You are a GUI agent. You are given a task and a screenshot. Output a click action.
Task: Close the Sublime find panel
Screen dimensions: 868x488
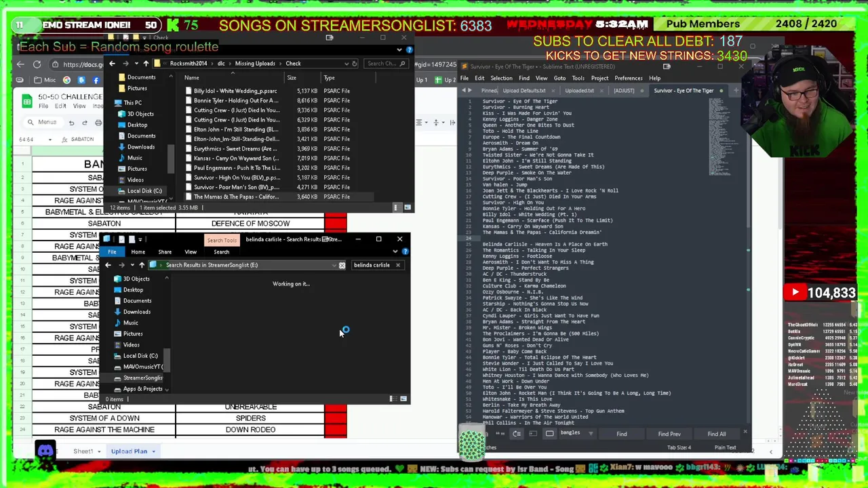[745, 432]
